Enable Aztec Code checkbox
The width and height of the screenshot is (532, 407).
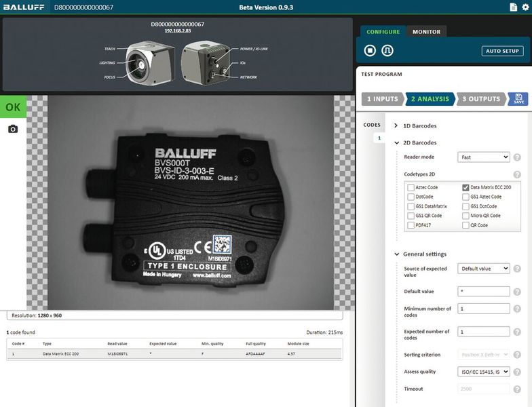411,187
